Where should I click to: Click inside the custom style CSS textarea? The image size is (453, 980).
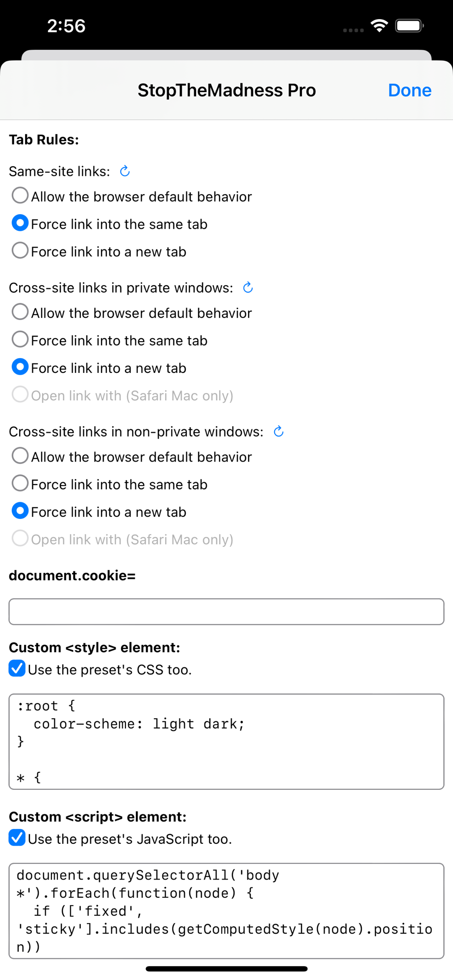coord(226,741)
